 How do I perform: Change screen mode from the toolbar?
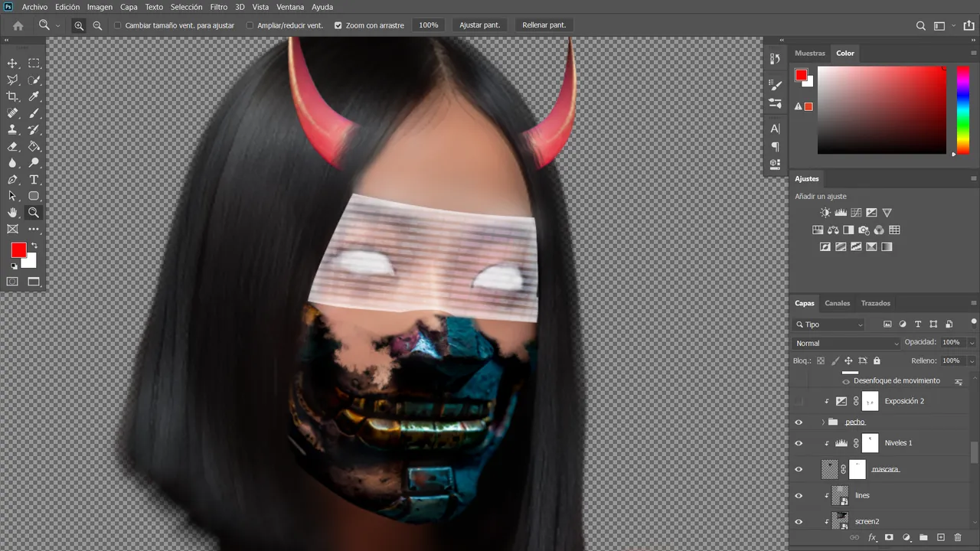point(34,282)
